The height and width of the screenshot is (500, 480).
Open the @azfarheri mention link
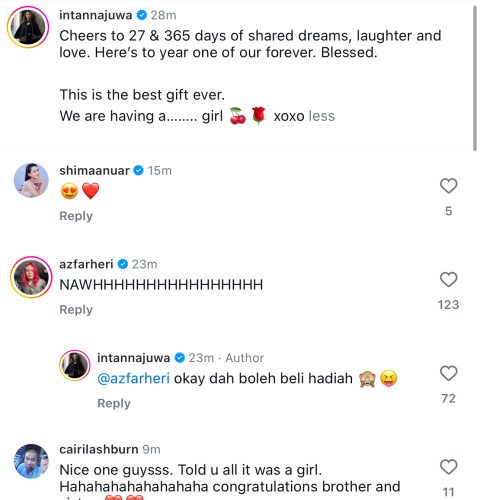click(x=133, y=379)
